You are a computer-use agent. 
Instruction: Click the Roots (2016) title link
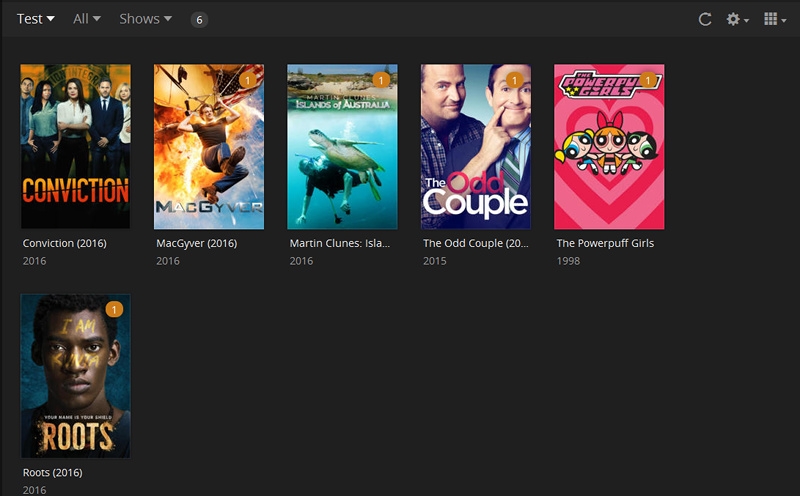click(x=53, y=473)
